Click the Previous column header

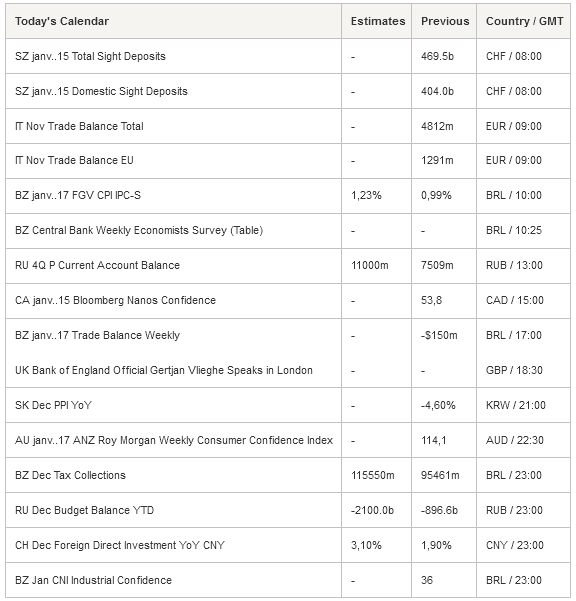tap(445, 21)
